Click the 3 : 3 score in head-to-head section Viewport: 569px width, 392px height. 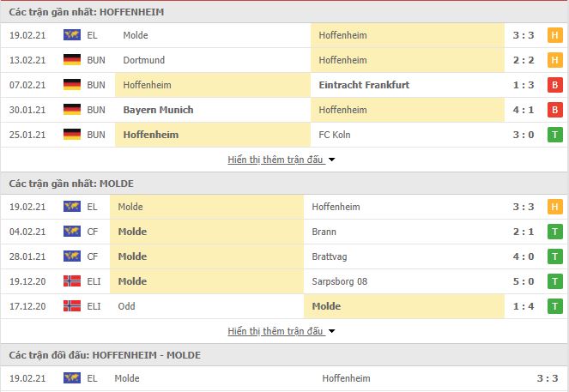click(x=548, y=378)
